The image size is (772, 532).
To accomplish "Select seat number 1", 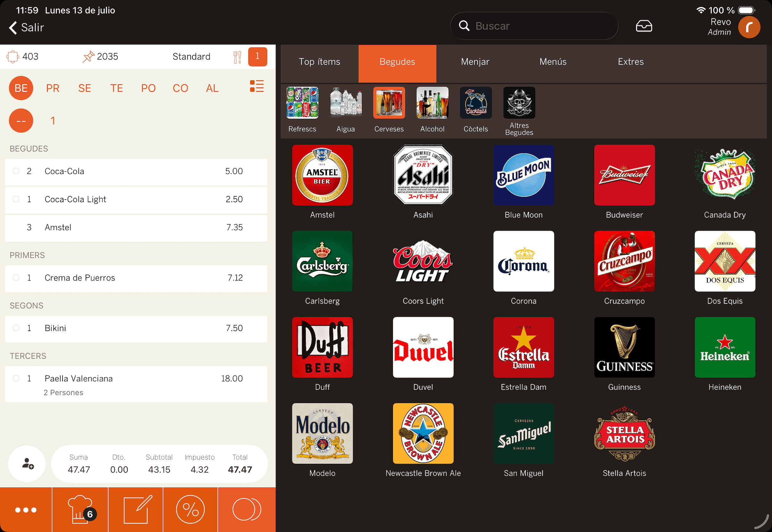I will coord(53,121).
